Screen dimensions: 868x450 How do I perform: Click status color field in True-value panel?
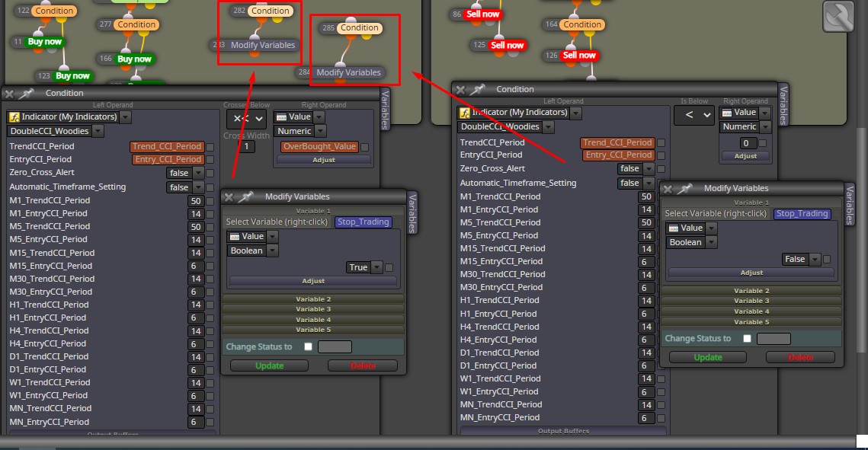pyautogui.click(x=335, y=346)
